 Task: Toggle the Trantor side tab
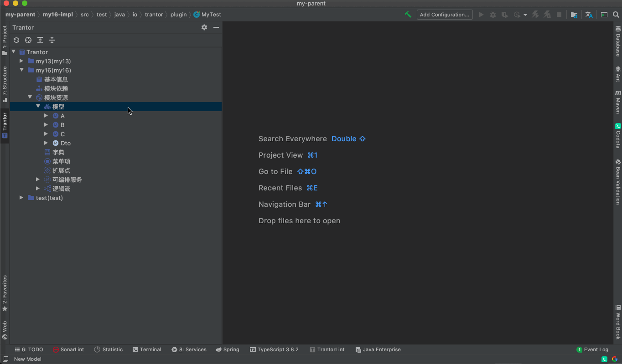click(5, 126)
